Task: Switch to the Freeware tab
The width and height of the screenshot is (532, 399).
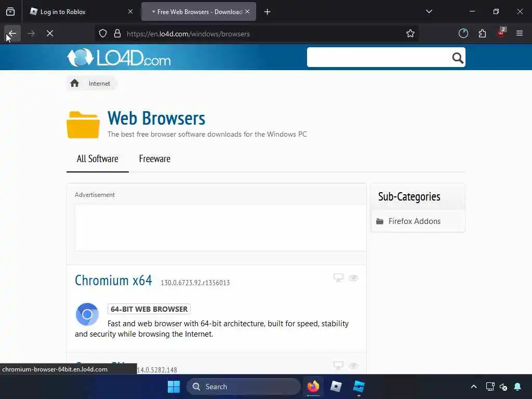Action: 155,159
